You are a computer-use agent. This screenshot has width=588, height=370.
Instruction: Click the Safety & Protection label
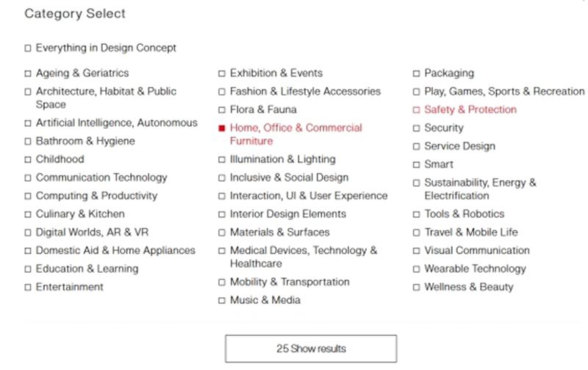coord(470,110)
